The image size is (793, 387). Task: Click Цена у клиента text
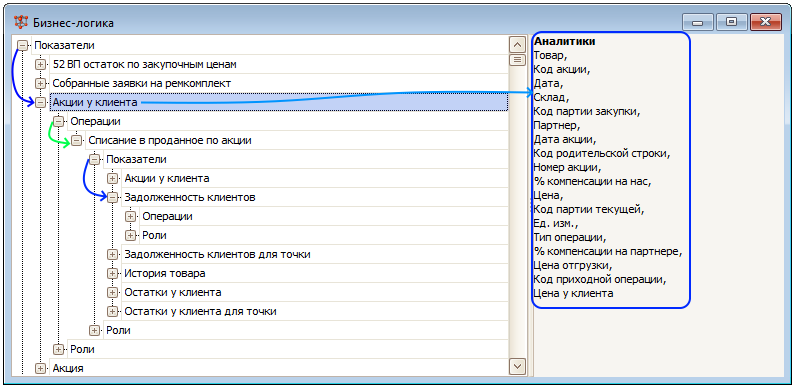coord(574,293)
